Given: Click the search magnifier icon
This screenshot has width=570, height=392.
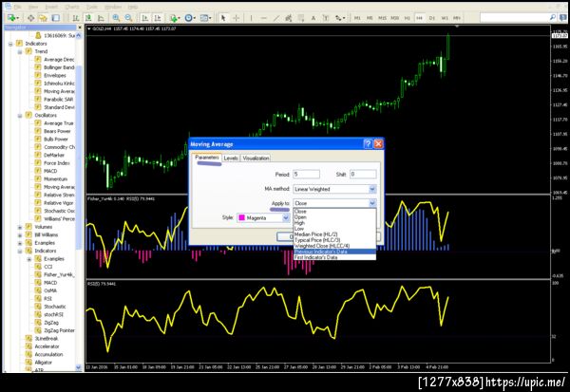Looking at the screenshot, I should (553, 17).
